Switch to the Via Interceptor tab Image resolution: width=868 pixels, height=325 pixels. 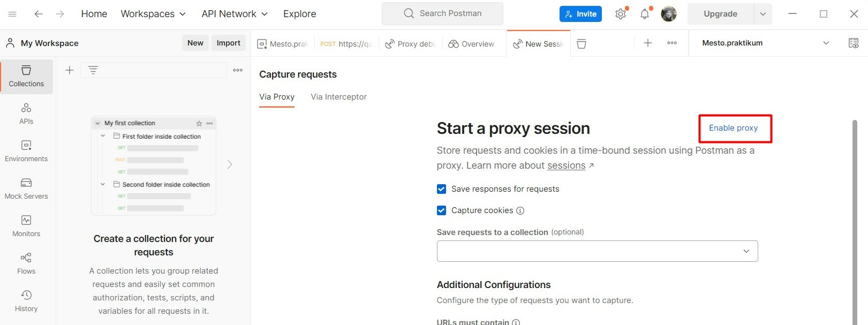[x=338, y=97]
